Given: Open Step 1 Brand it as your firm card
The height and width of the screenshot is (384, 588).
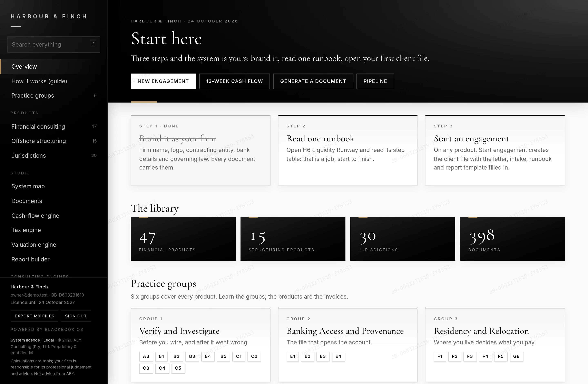Looking at the screenshot, I should [x=201, y=150].
